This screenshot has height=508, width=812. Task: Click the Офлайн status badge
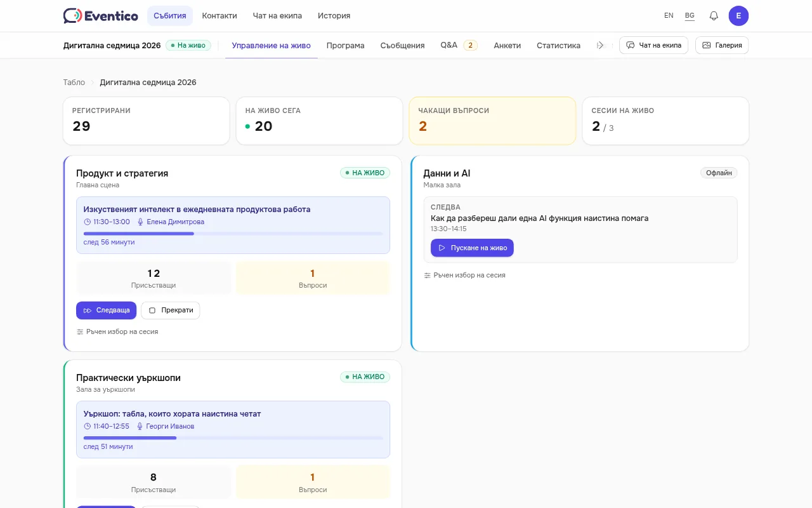pyautogui.click(x=719, y=173)
